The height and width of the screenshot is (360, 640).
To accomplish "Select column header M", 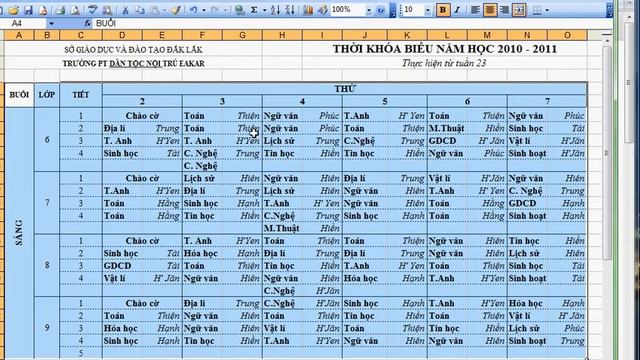I will pos(487,35).
